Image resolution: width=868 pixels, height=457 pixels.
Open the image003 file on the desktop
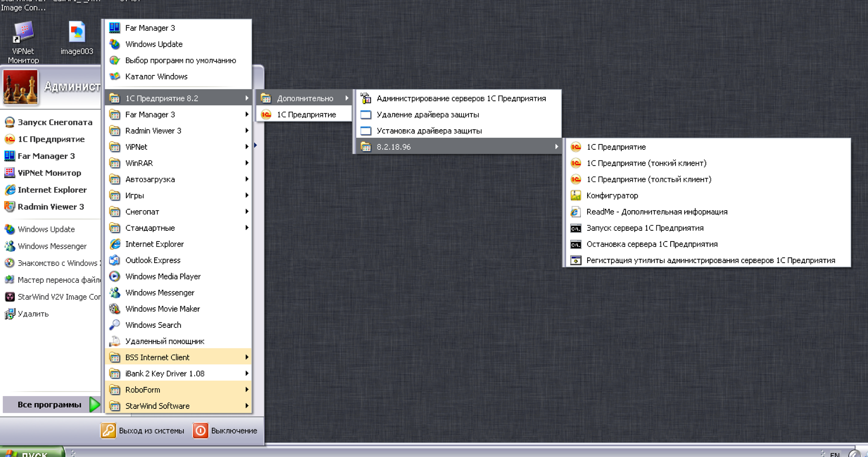click(77, 38)
